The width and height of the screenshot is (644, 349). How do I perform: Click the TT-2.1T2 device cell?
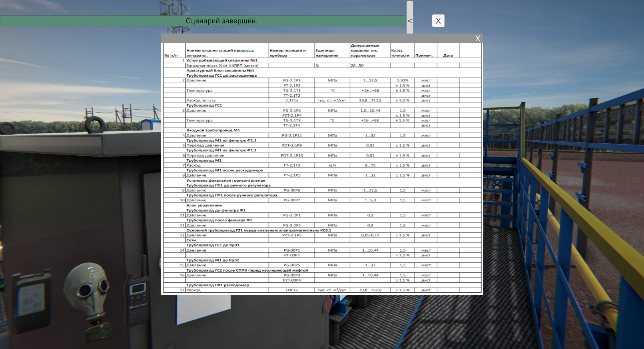(x=292, y=95)
